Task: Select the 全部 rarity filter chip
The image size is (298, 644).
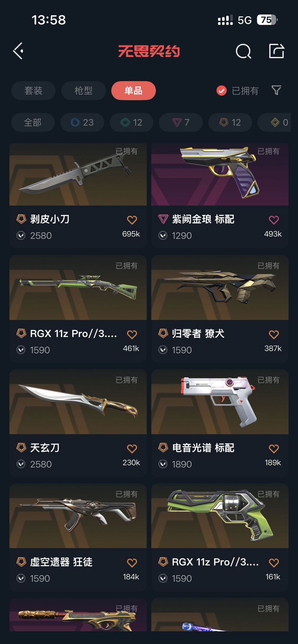Action: coord(33,122)
